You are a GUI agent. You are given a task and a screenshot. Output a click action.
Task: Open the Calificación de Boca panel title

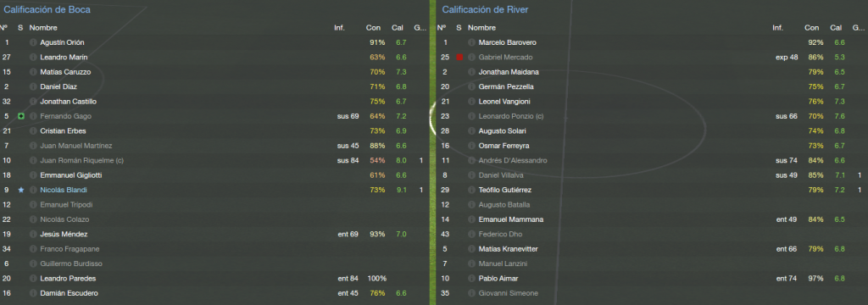[47, 10]
